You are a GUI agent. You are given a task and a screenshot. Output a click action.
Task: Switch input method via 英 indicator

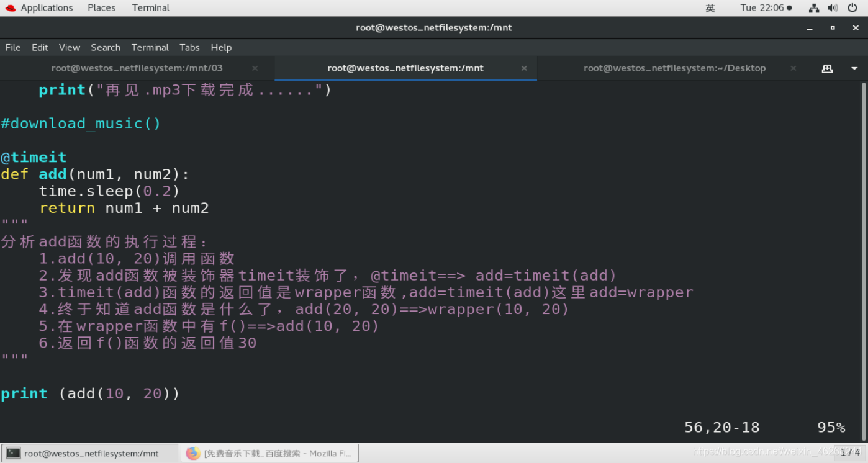(x=710, y=8)
